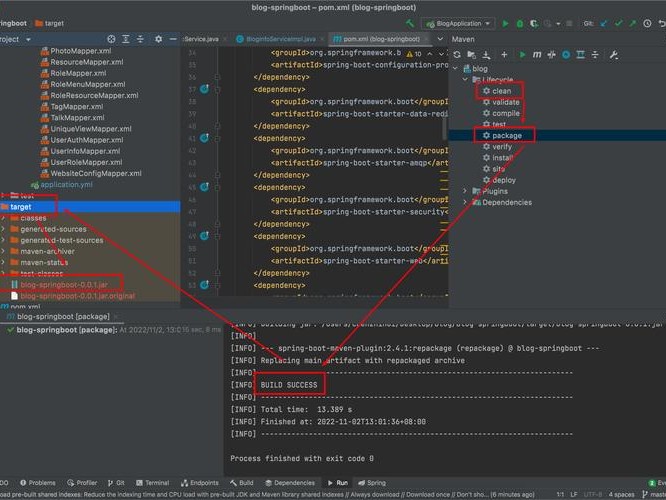The height and width of the screenshot is (500, 666).
Task: Expand the maven-archiver folder
Action: pyautogui.click(x=3, y=251)
